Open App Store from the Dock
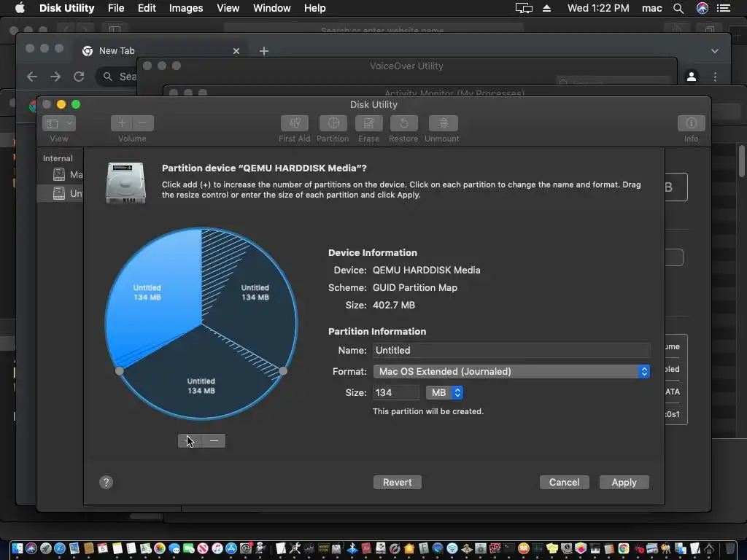The image size is (747, 560). [x=231, y=548]
